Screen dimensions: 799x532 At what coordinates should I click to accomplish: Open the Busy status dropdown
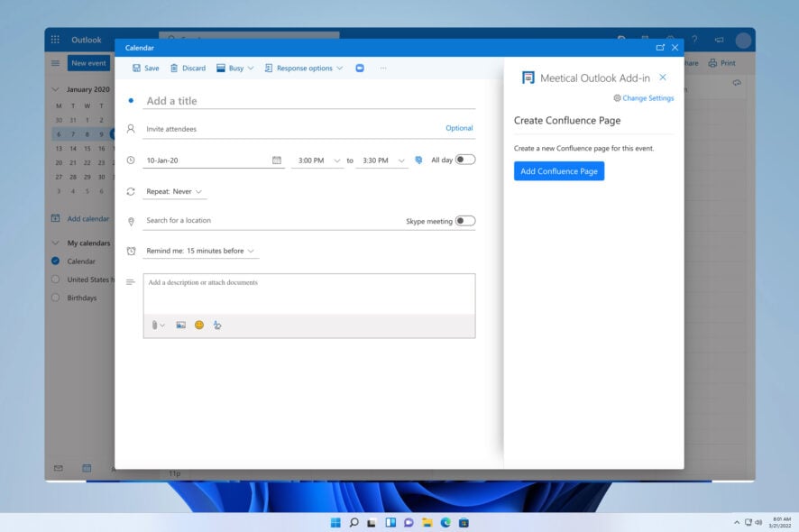pyautogui.click(x=234, y=68)
